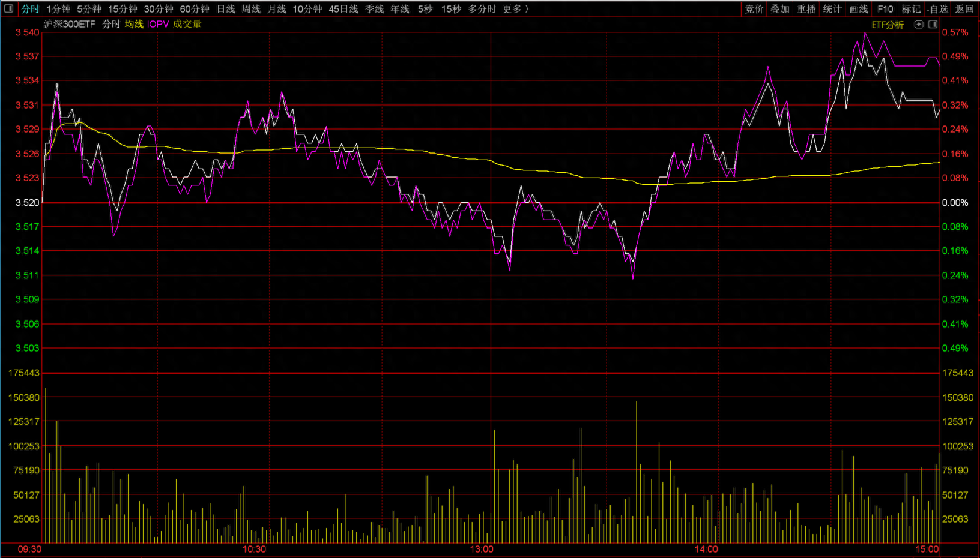Open F10 company information
This screenshot has width=980, height=558.
(885, 9)
